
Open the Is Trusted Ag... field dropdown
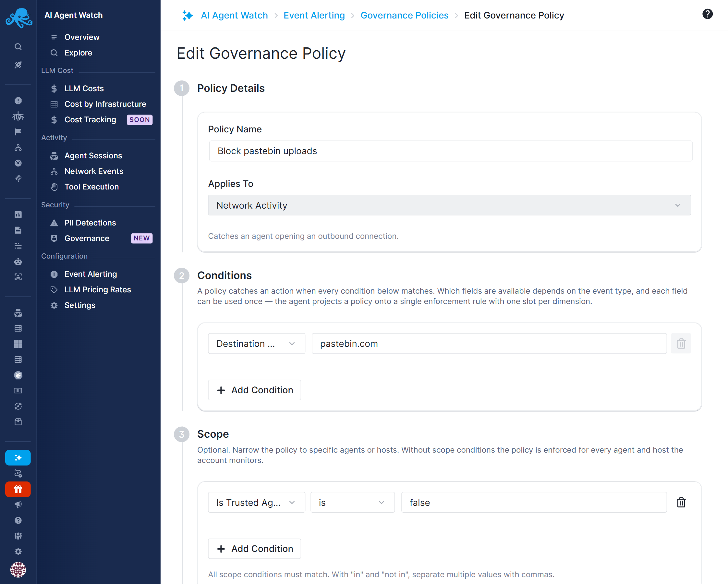tap(256, 502)
